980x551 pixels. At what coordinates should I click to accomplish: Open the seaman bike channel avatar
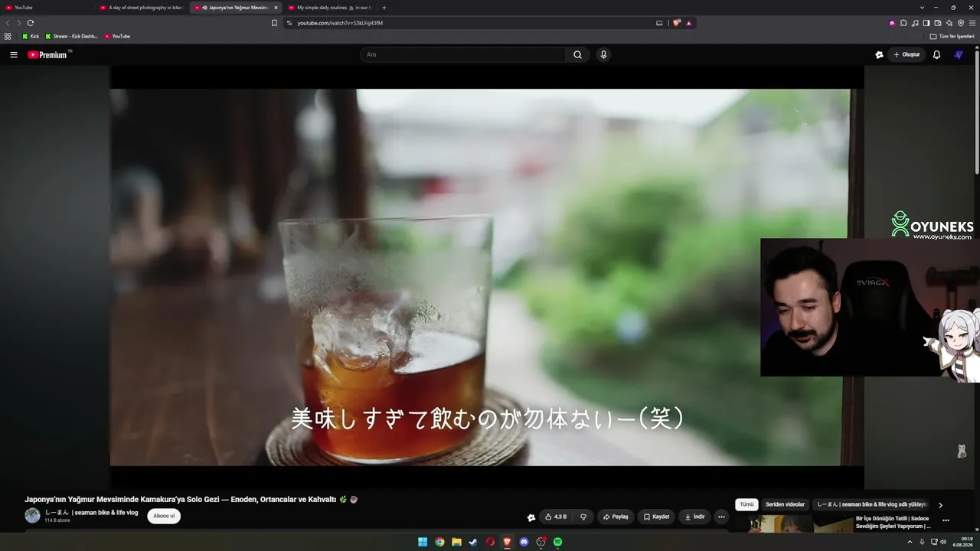(32, 516)
